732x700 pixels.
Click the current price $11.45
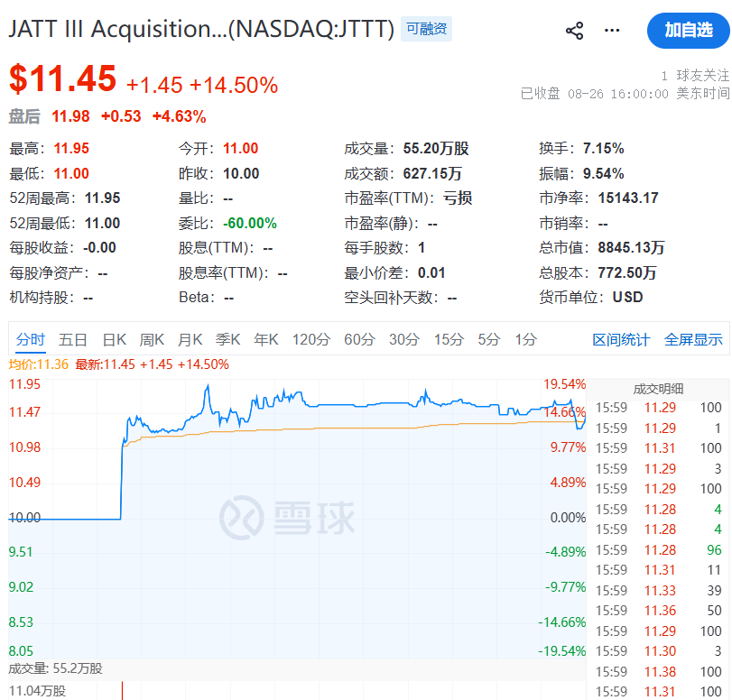[62, 78]
